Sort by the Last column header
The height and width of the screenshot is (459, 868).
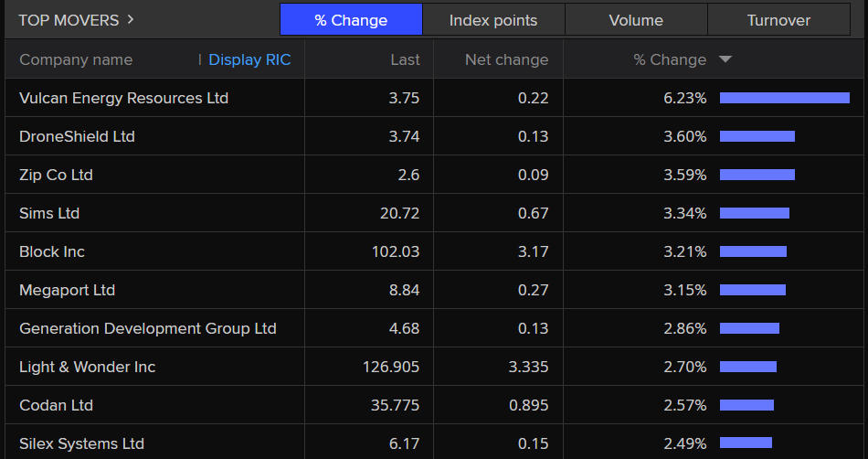click(405, 59)
